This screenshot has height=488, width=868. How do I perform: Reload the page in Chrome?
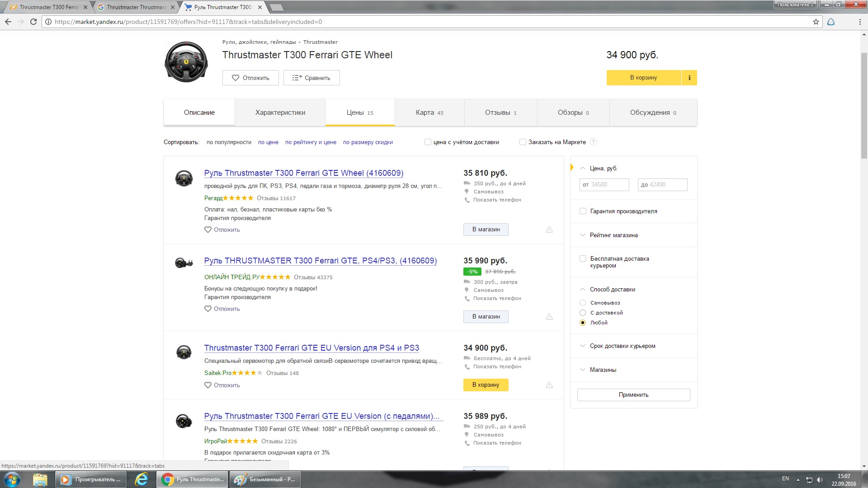(33, 22)
